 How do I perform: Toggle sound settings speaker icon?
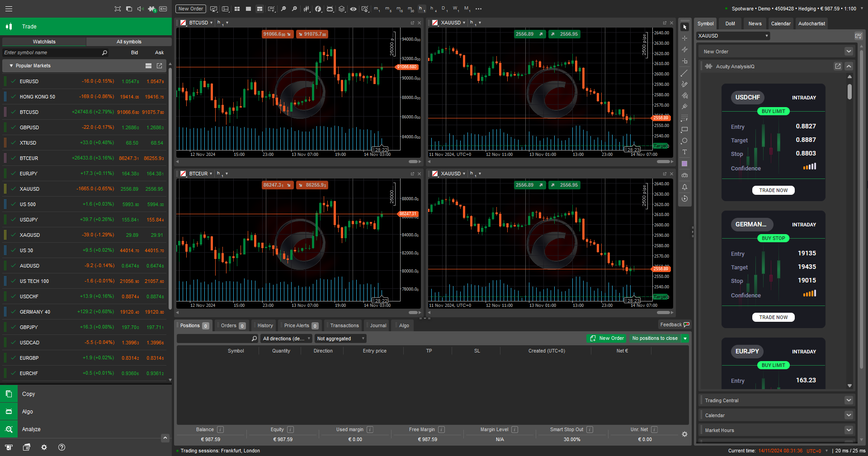(140, 9)
